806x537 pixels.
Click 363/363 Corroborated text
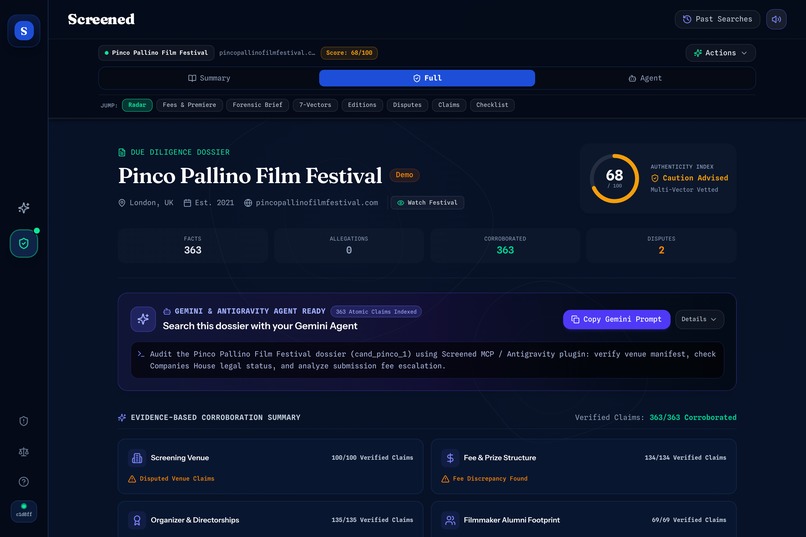click(x=693, y=418)
